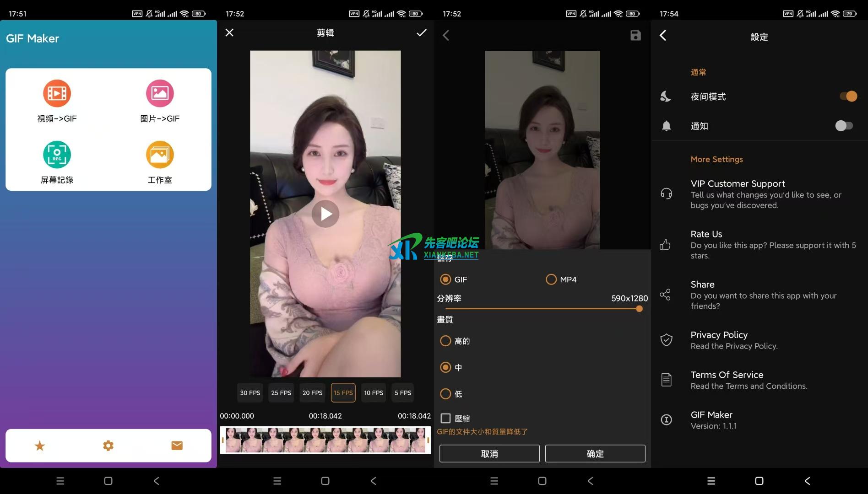Disable 夜间模式 night mode toggle
Screen dimensions: 868x494
tap(848, 96)
